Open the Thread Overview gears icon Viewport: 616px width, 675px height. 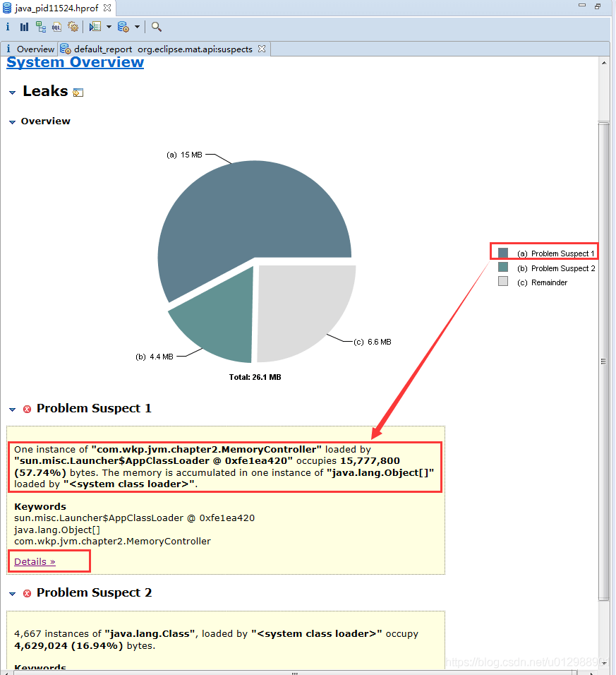point(73,27)
